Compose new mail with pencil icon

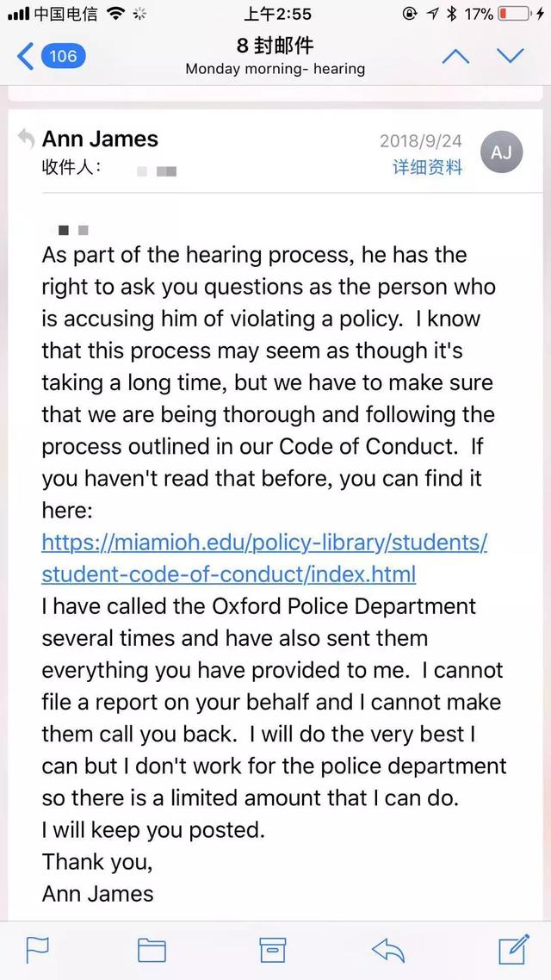pyautogui.click(x=513, y=949)
